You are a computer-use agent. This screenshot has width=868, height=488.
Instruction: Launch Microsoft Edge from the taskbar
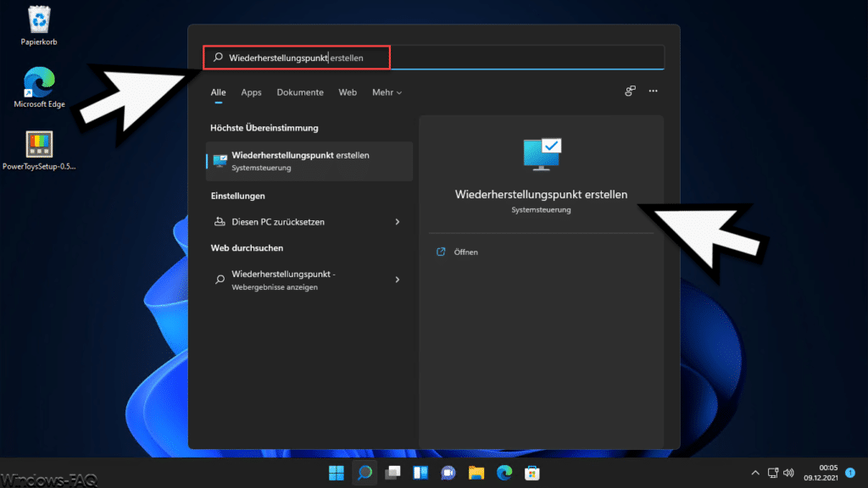[x=504, y=473]
